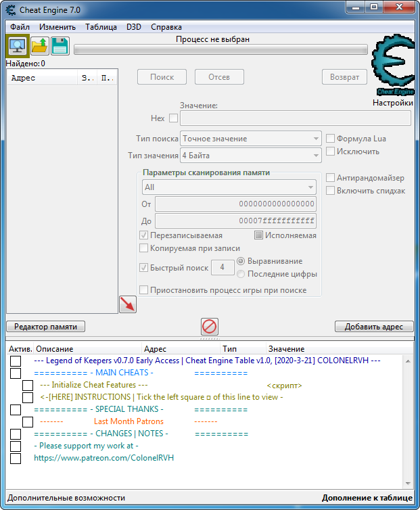Click the Описание column header
Screen dimensions: 420x510
pos(88,349)
